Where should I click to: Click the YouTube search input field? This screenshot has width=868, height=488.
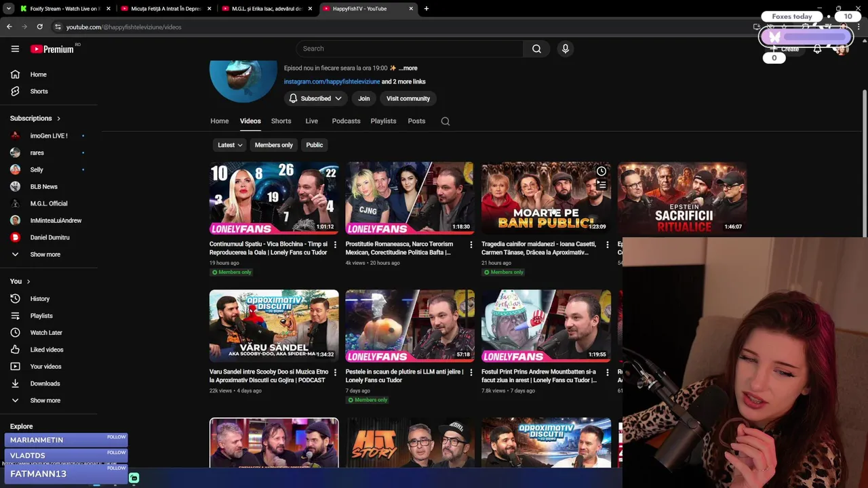[410, 49]
